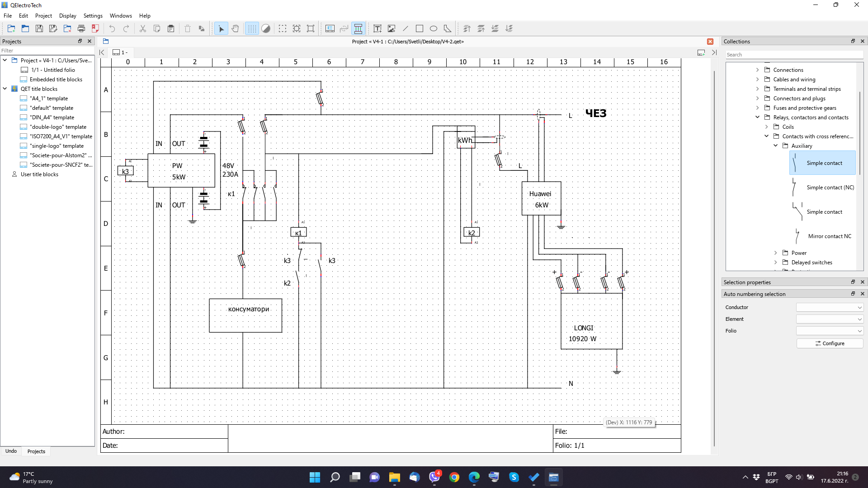The image size is (868, 488).
Task: Open the Conductor dropdown
Action: click(830, 307)
